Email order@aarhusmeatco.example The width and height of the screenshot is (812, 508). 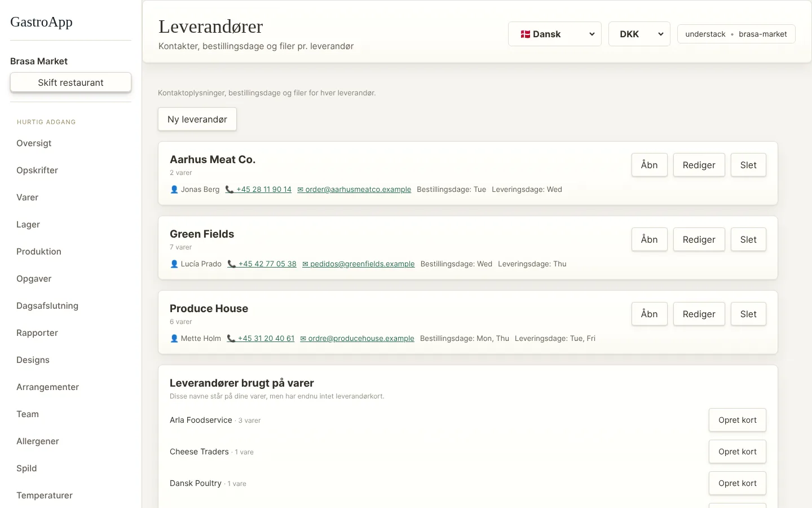[x=354, y=190]
